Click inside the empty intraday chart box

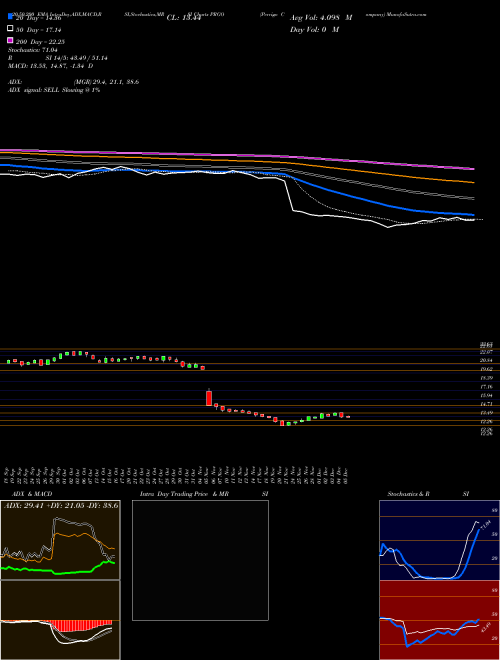(200, 560)
